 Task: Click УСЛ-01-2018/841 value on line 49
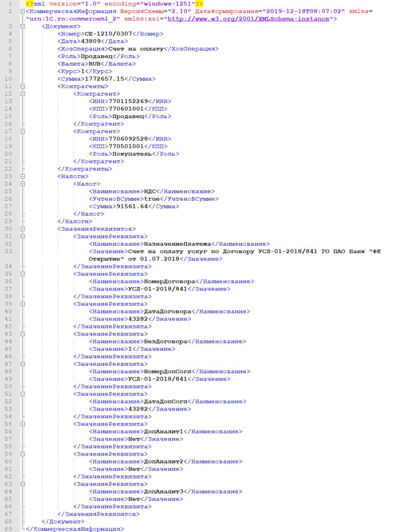pyautogui.click(x=157, y=379)
